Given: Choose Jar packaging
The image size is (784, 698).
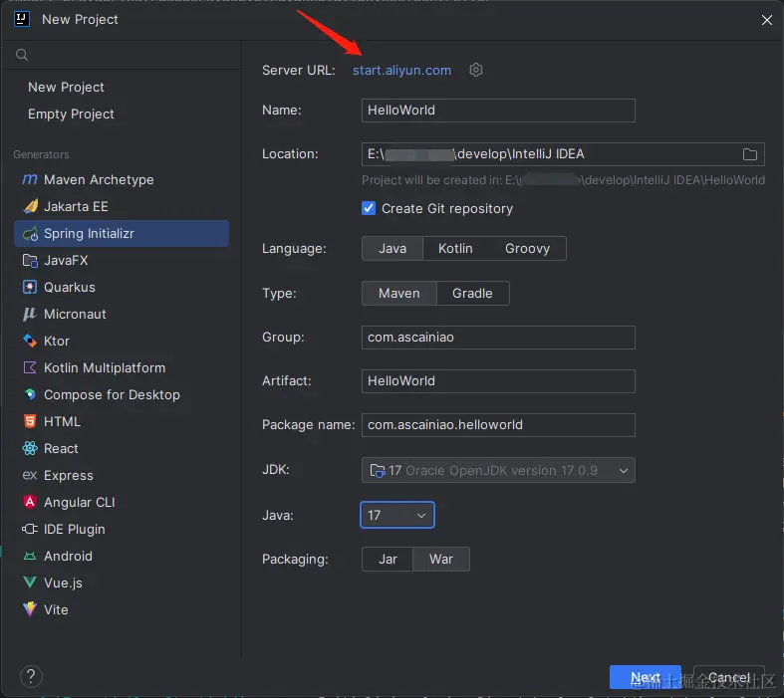Looking at the screenshot, I should (388, 559).
